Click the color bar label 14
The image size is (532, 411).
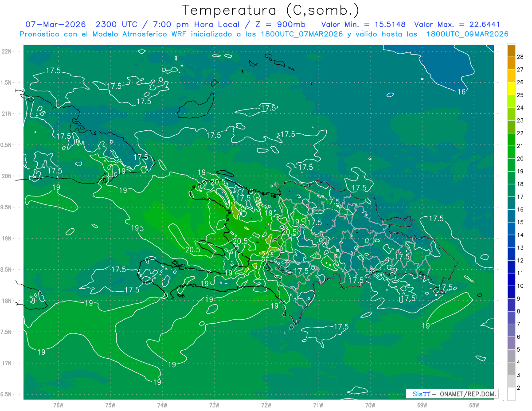520,235
